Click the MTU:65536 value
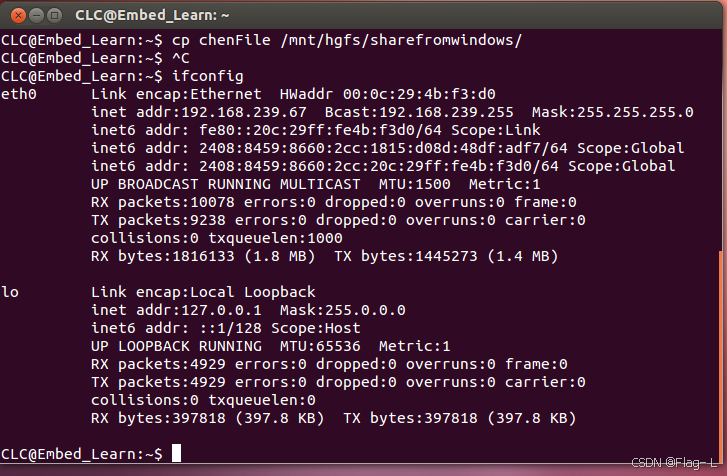727x476 pixels. [320, 346]
